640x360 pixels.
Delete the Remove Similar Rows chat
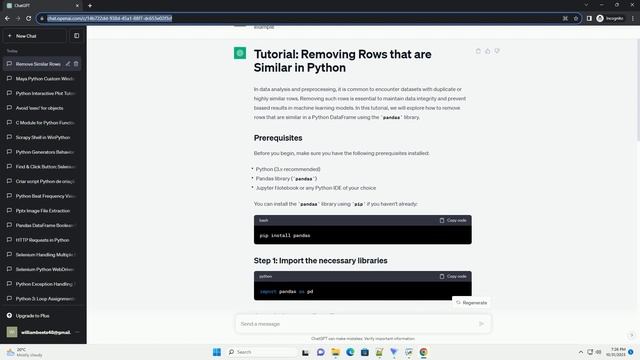coord(76,64)
